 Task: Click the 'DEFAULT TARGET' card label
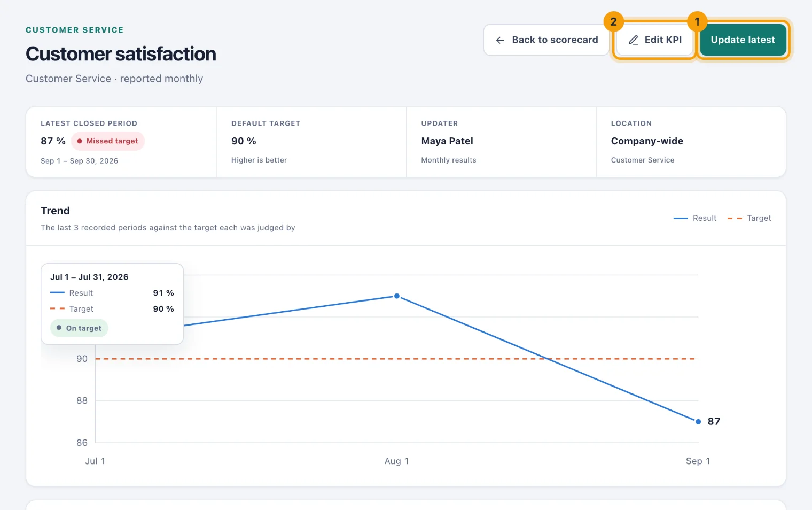pyautogui.click(x=266, y=123)
